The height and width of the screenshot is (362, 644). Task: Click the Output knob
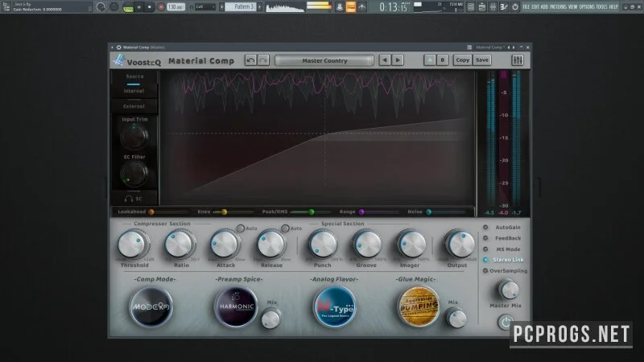[460, 245]
